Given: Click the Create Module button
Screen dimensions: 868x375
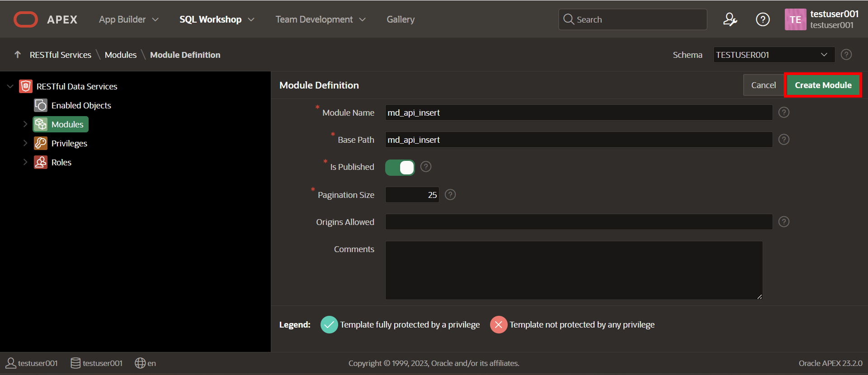Looking at the screenshot, I should pos(823,85).
